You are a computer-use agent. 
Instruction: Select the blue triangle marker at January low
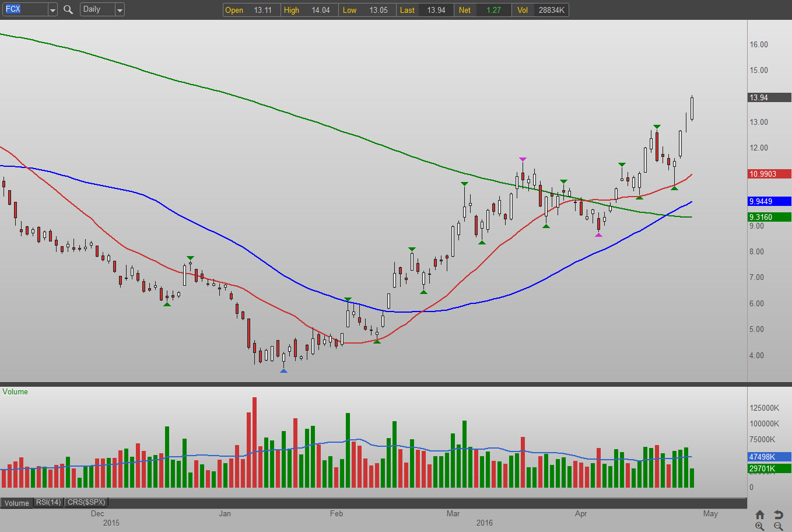(283, 370)
